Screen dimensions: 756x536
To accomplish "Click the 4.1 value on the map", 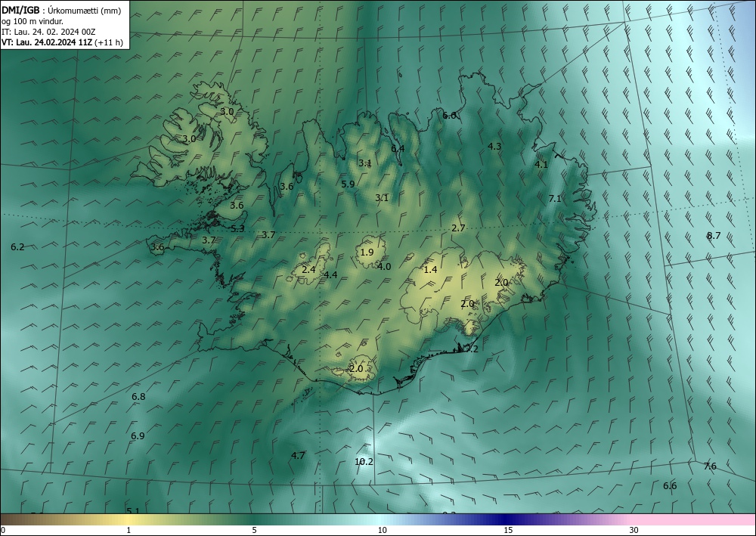I will pos(541,164).
